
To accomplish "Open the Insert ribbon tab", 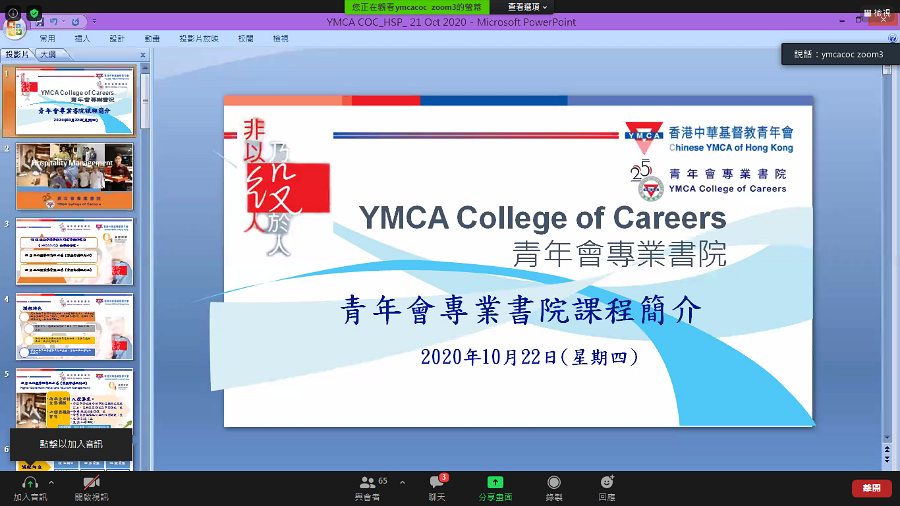I will pyautogui.click(x=82, y=38).
